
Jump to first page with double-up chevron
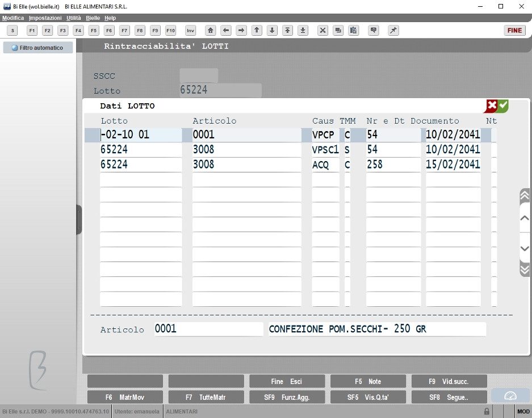coord(524,196)
